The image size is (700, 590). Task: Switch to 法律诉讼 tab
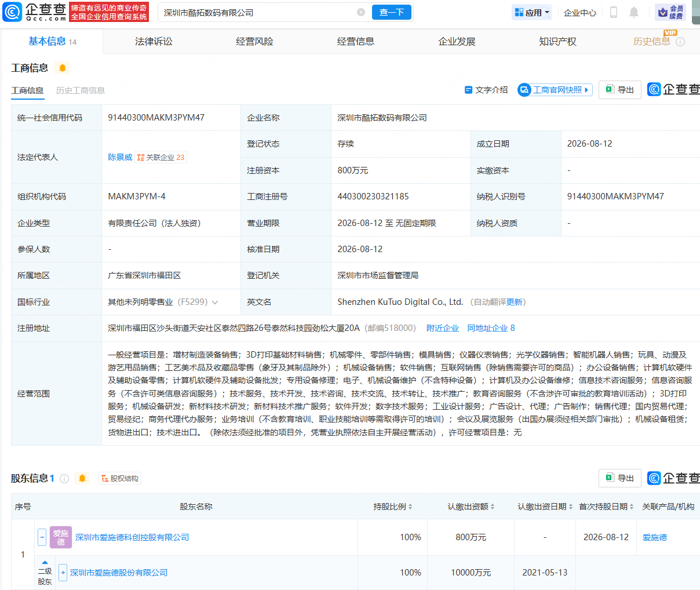pos(154,41)
